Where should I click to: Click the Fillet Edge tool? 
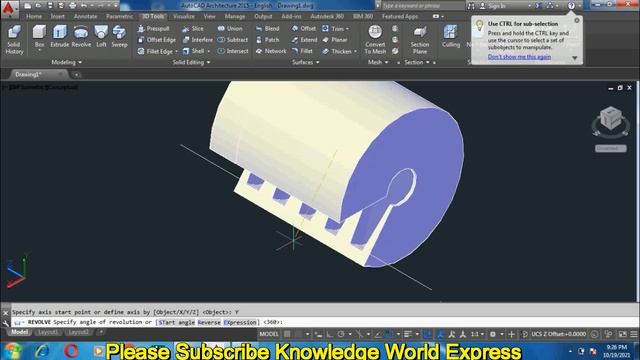click(155, 51)
